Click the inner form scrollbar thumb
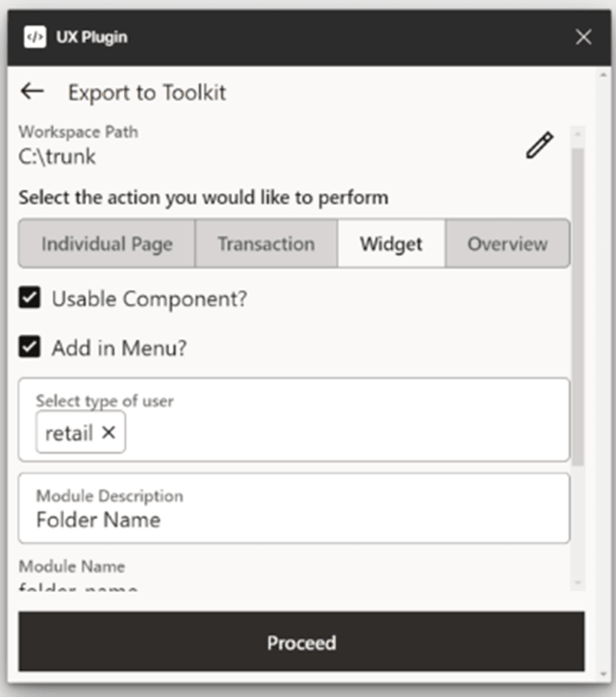 click(578, 306)
